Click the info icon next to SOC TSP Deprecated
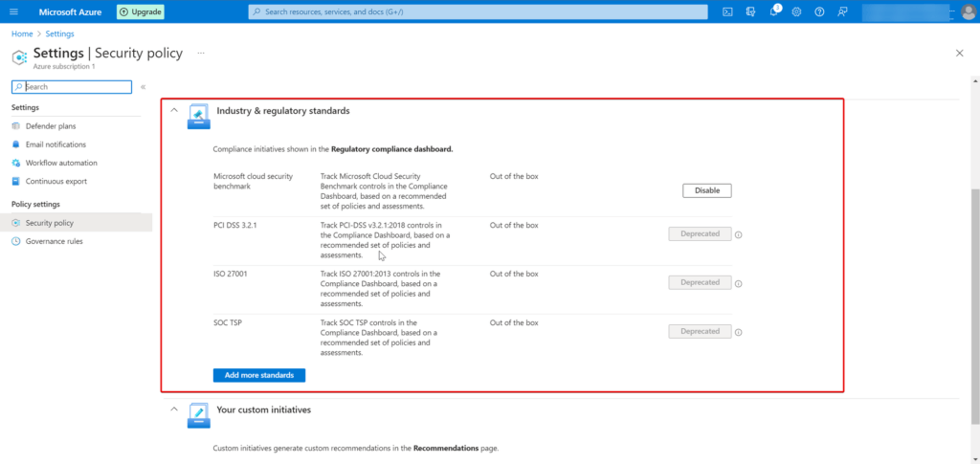This screenshot has height=464, width=980. coord(738,332)
